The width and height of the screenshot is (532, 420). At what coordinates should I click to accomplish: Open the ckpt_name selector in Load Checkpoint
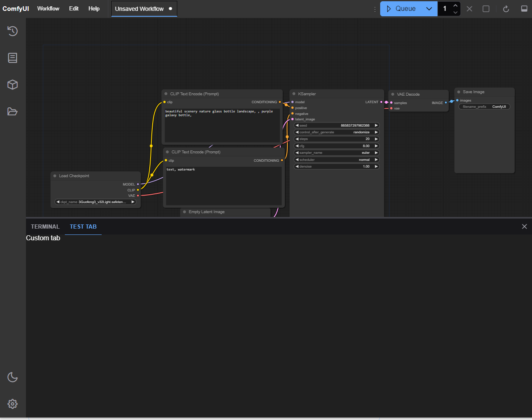[x=95, y=202]
